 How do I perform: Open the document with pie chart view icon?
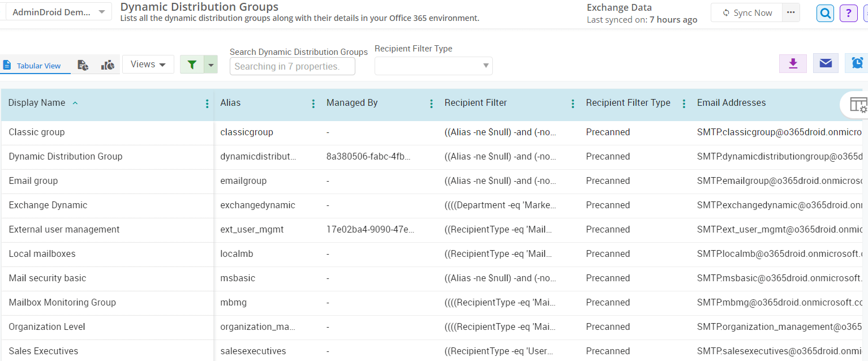(83, 65)
